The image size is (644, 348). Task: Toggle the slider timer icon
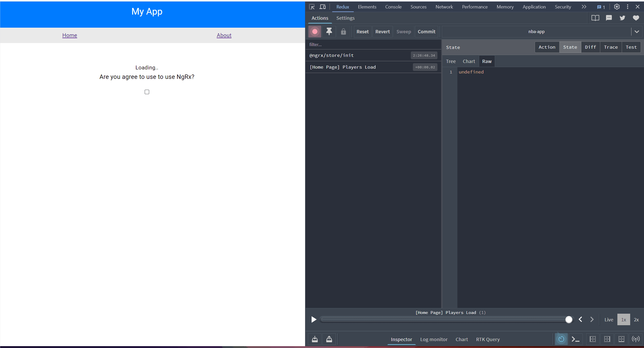(x=561, y=339)
